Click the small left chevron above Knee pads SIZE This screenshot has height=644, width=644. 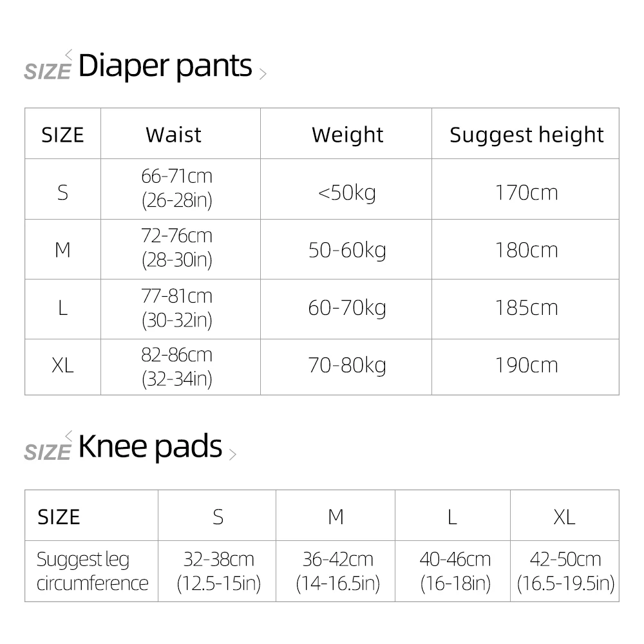(x=69, y=436)
